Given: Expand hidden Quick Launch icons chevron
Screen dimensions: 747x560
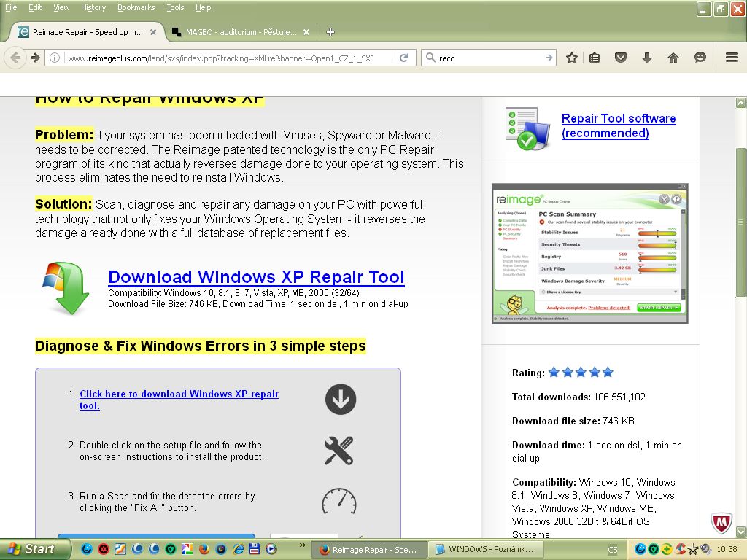Looking at the screenshot, I should click(302, 545).
